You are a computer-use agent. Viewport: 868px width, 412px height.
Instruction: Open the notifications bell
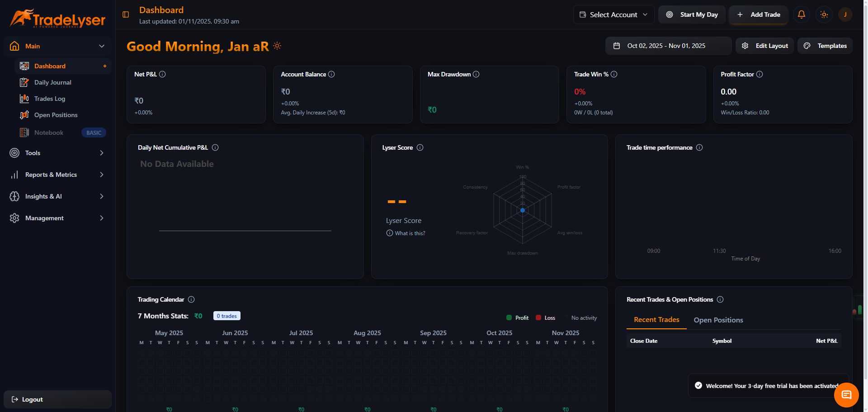[801, 14]
